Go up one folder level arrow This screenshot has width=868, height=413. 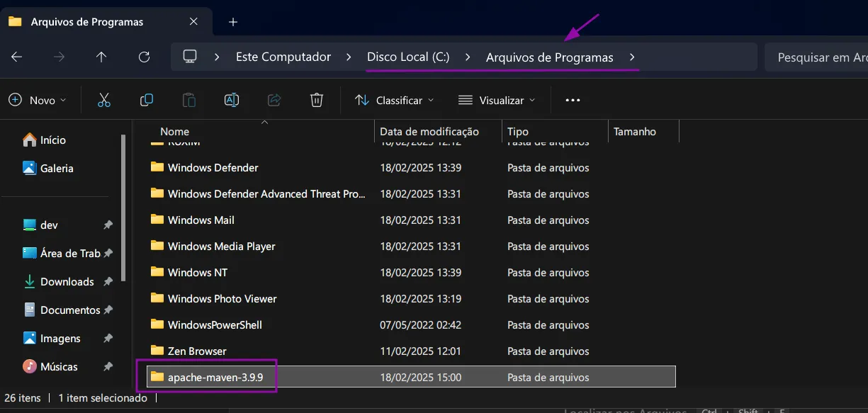click(x=101, y=57)
